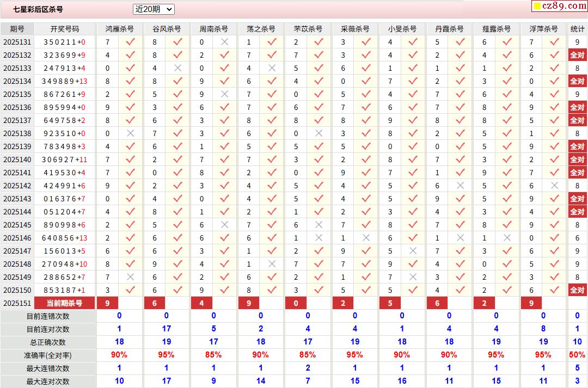
Task: Click the 全对 badge in row 2025132
Action: [x=577, y=55]
